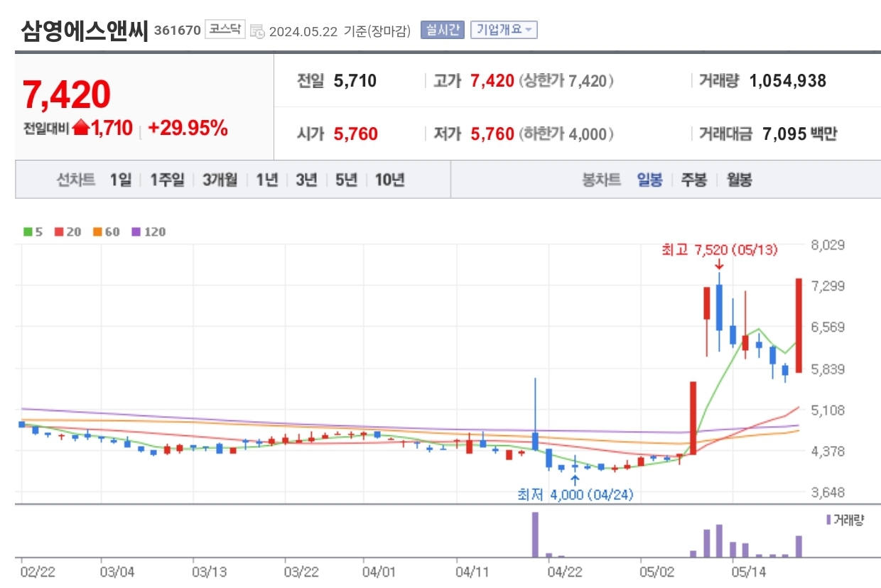Click the 최고 7,520 (05/13) annotation
The image size is (881, 588).
719,250
